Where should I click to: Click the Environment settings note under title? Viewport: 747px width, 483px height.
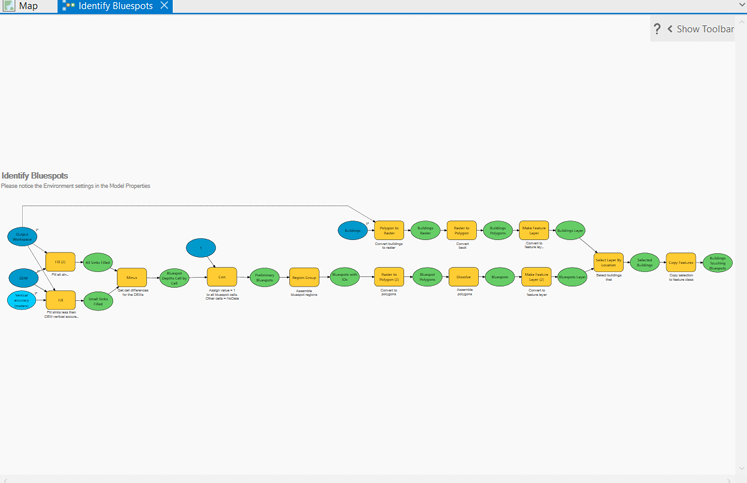point(75,186)
